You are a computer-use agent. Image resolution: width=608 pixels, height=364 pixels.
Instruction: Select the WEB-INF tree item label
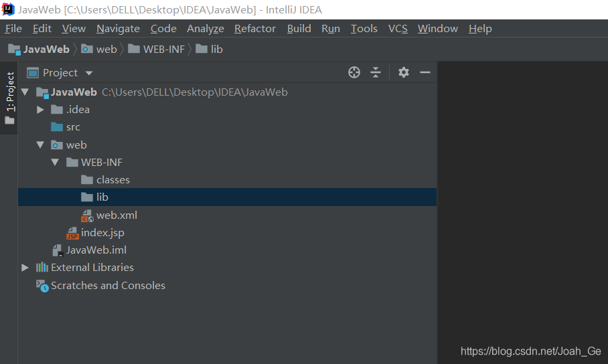point(102,163)
